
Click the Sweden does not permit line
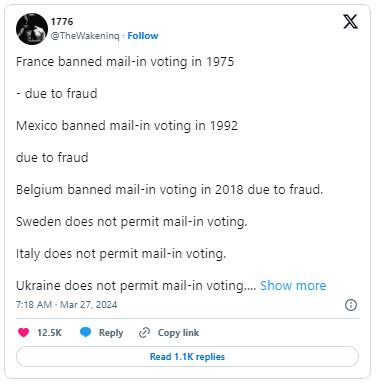tap(131, 222)
